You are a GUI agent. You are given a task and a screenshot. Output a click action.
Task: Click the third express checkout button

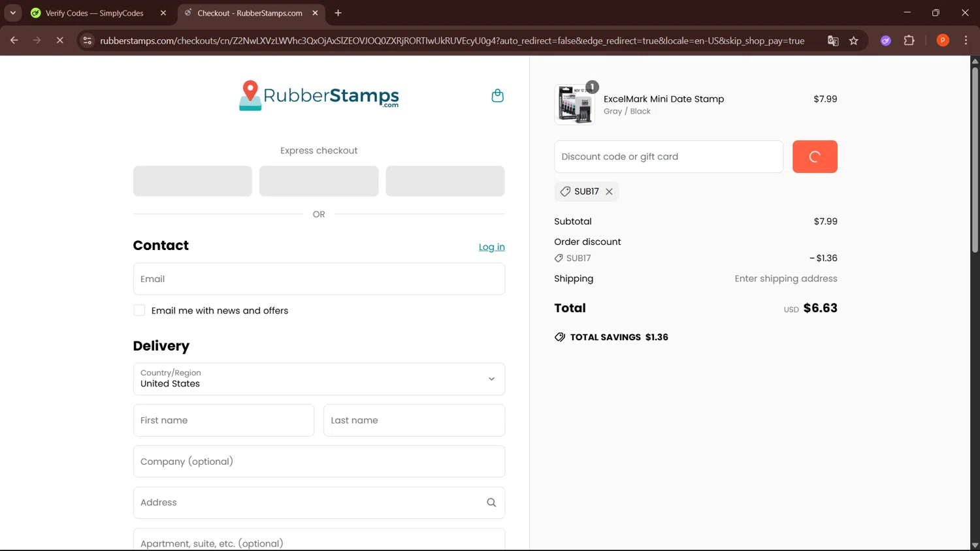[x=445, y=181]
